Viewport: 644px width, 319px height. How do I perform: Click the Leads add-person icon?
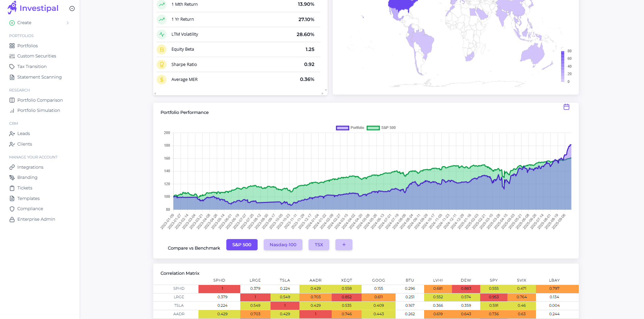click(x=12, y=133)
